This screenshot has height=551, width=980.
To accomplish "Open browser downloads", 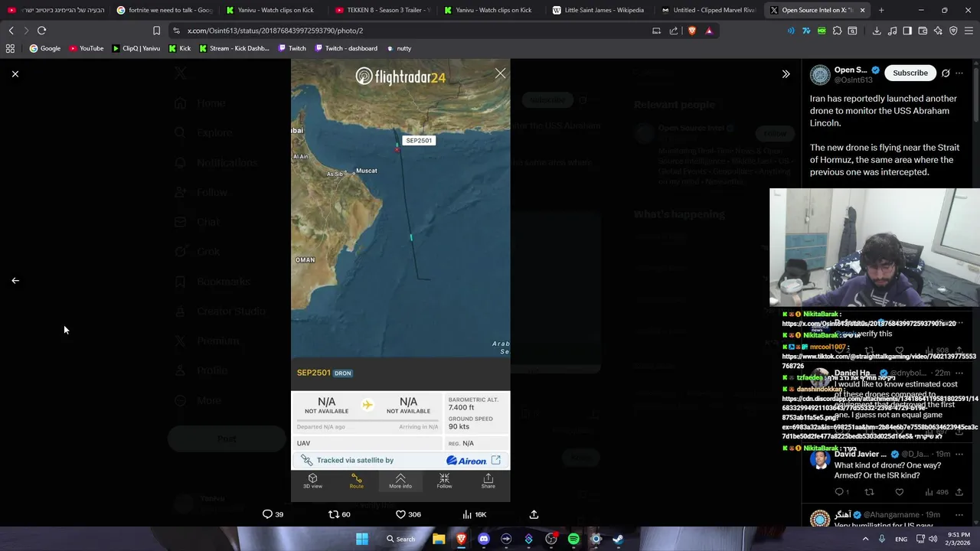I will (x=877, y=31).
